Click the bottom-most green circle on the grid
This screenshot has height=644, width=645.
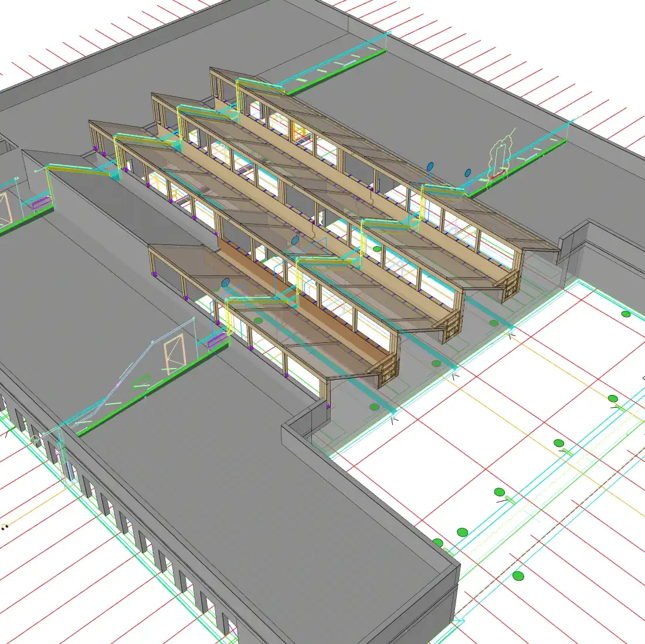(518, 576)
